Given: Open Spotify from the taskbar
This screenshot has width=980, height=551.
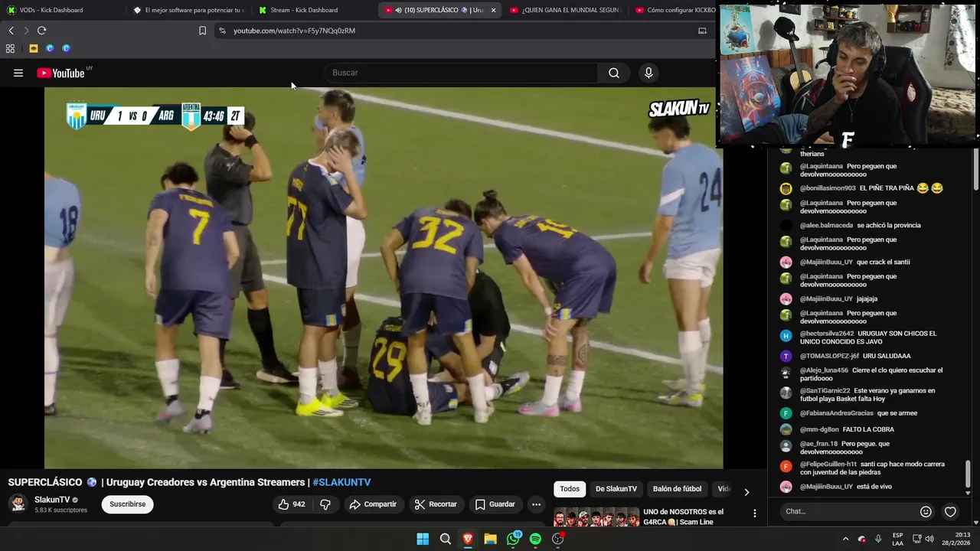Looking at the screenshot, I should point(535,539).
